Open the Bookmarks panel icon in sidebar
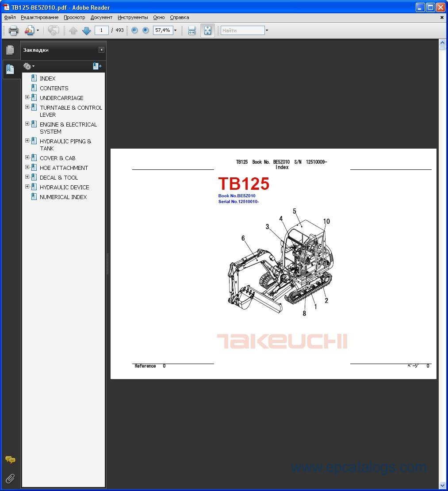This screenshot has height=491, width=448. pos(10,69)
